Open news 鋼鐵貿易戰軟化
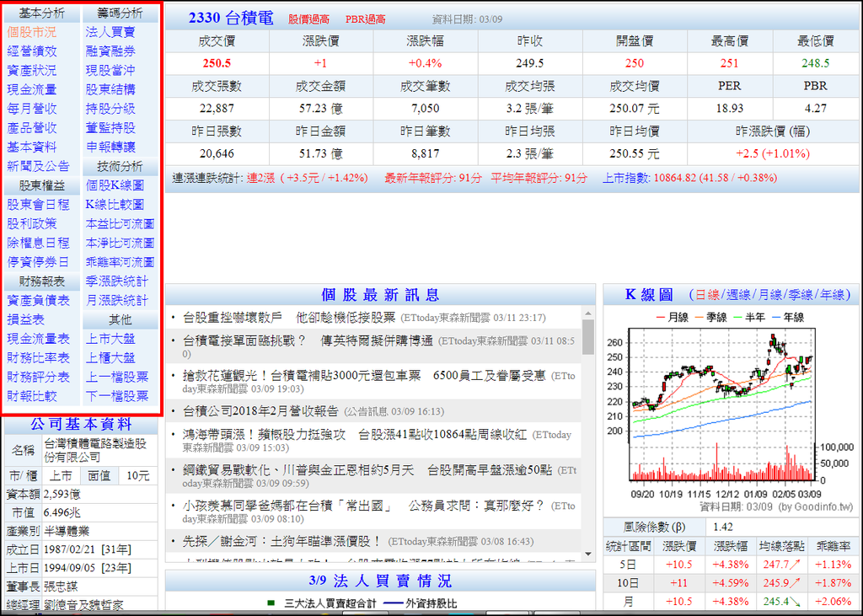The image size is (863, 616). [x=367, y=470]
